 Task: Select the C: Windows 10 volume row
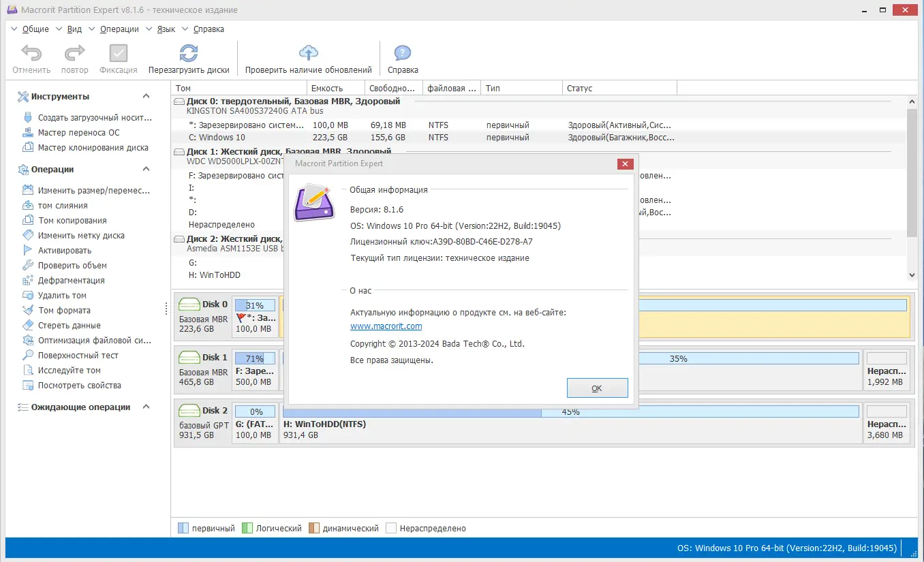coord(538,138)
